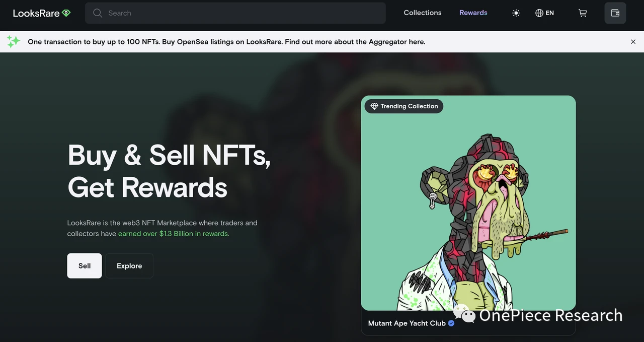Click the Sell button
This screenshot has width=644, height=342.
[x=85, y=266]
